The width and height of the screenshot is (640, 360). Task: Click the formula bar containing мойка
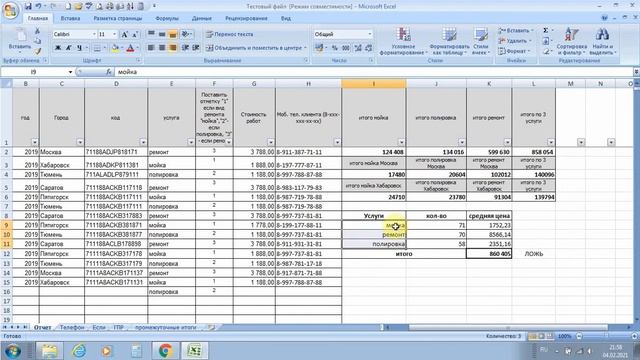373,72
